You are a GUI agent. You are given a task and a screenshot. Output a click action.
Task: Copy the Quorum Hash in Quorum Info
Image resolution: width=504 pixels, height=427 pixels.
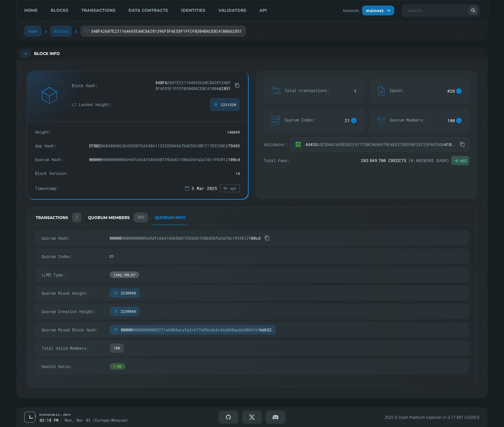click(x=267, y=238)
